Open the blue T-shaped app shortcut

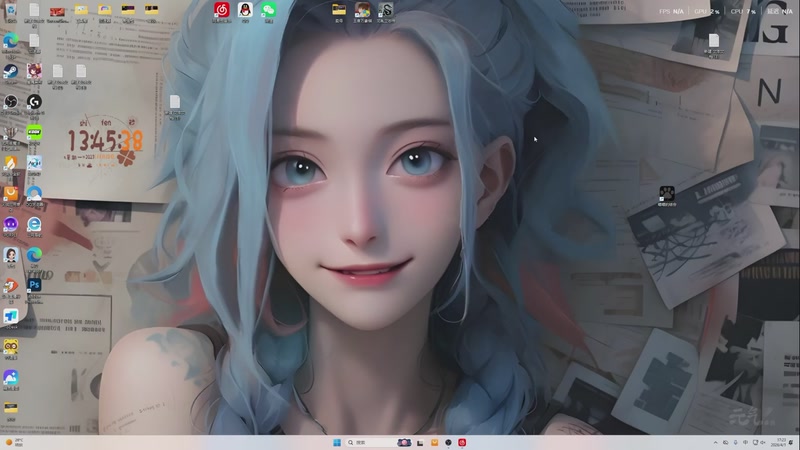click(x=11, y=316)
